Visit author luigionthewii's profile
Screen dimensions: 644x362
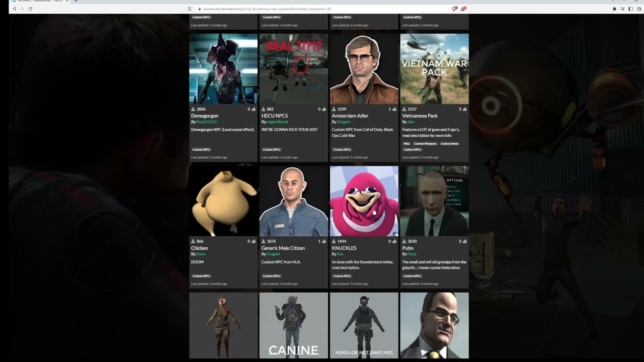[x=277, y=122]
